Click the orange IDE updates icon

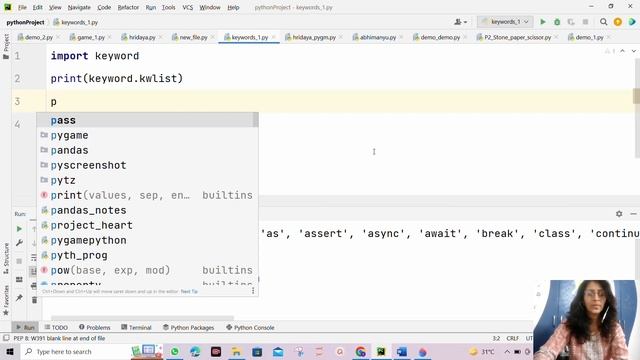618,22
